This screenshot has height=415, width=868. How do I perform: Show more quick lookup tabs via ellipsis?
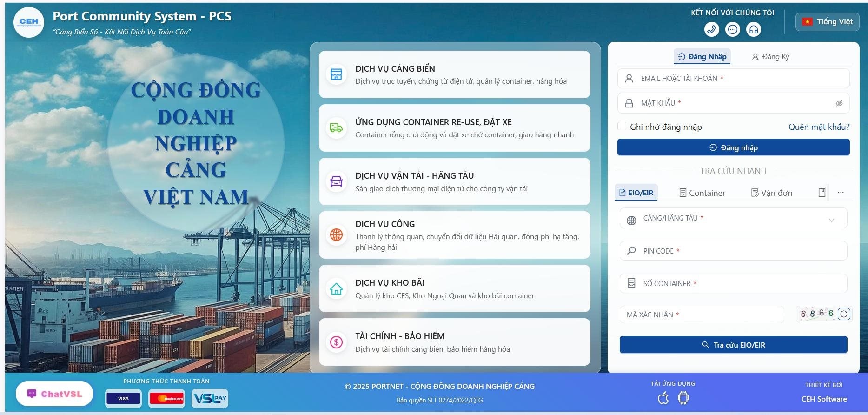841,192
